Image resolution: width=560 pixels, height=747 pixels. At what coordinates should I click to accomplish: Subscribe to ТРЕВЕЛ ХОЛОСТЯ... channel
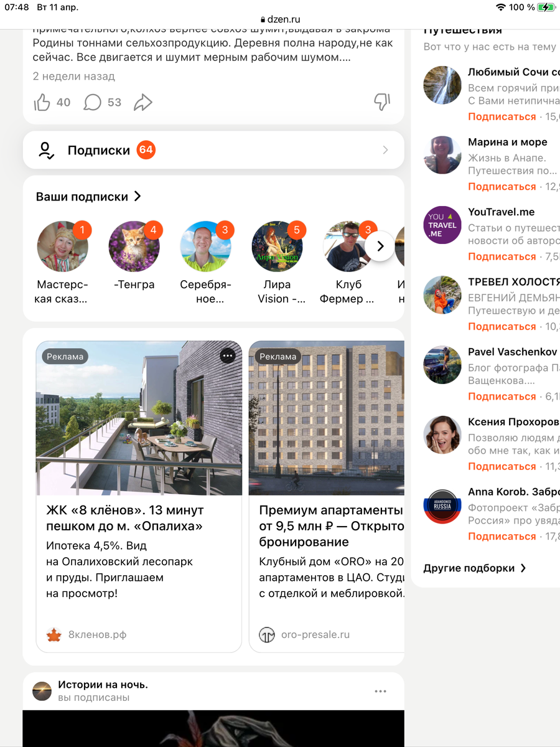[x=502, y=326]
